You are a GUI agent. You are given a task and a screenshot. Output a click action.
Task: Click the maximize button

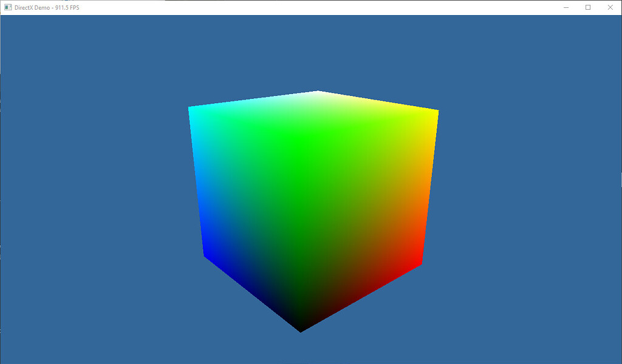click(x=588, y=7)
